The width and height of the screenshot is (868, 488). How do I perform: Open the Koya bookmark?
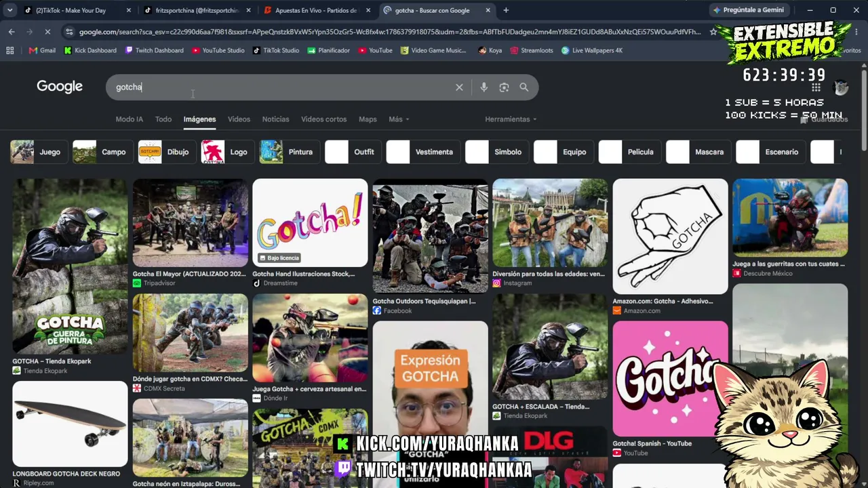[490, 50]
